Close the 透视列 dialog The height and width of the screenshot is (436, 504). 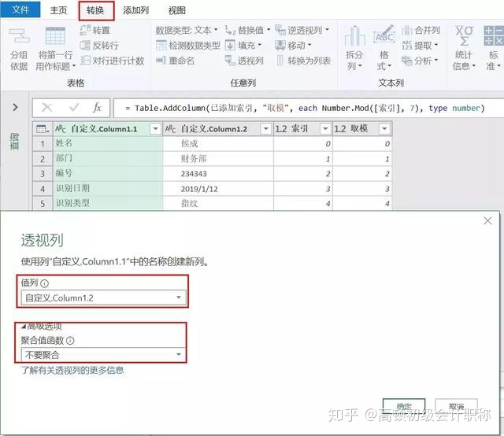(487, 220)
